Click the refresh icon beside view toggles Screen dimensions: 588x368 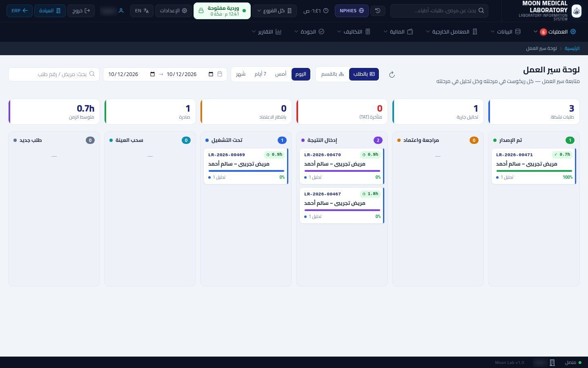coord(392,74)
